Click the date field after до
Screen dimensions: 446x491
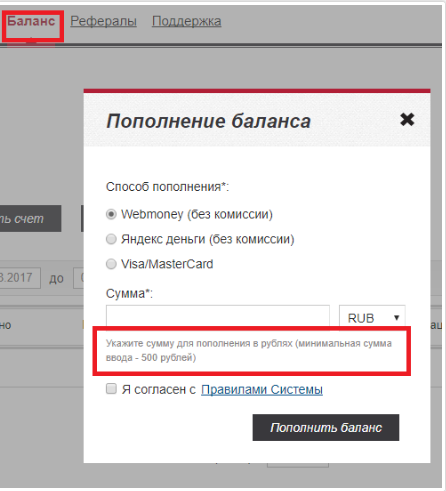[79, 278]
